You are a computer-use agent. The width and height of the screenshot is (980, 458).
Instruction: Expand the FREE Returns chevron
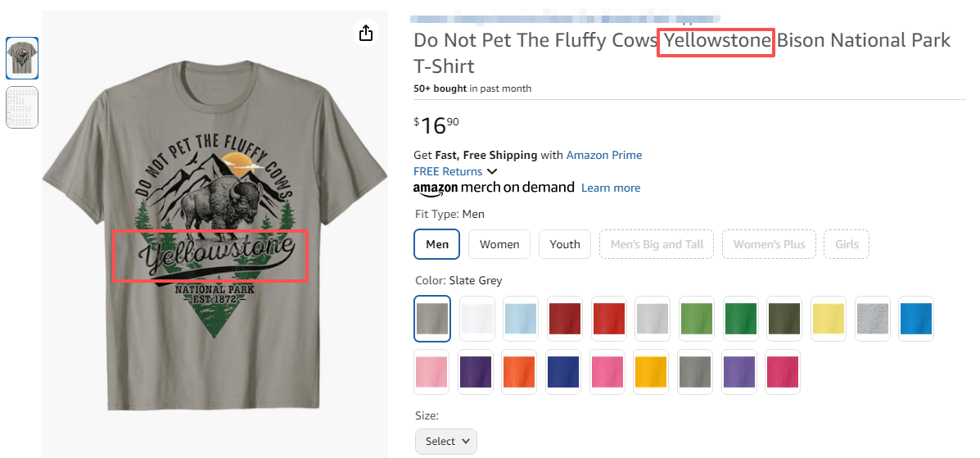[492, 171]
